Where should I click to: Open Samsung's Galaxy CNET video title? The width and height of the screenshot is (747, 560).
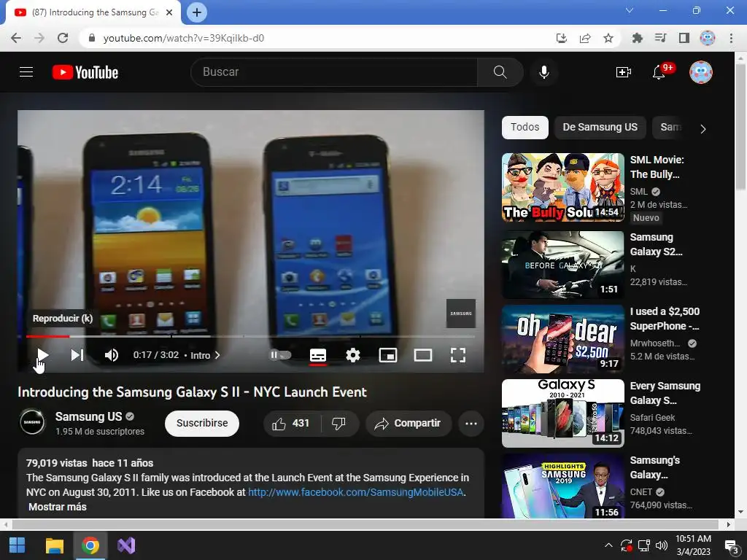(655, 467)
